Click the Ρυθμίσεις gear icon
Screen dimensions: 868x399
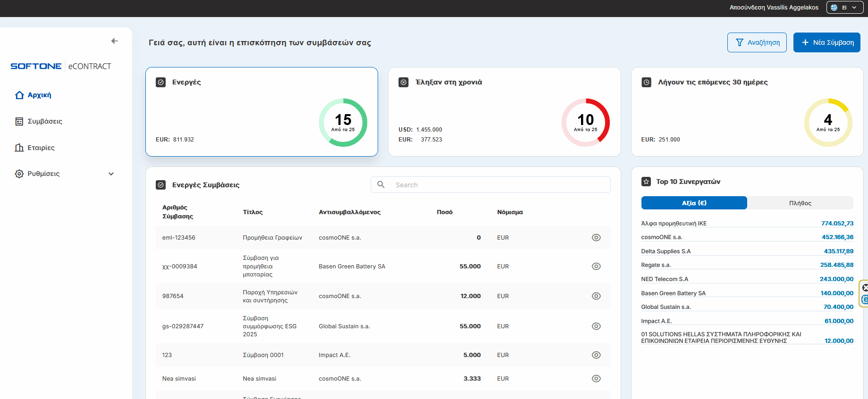coord(19,174)
